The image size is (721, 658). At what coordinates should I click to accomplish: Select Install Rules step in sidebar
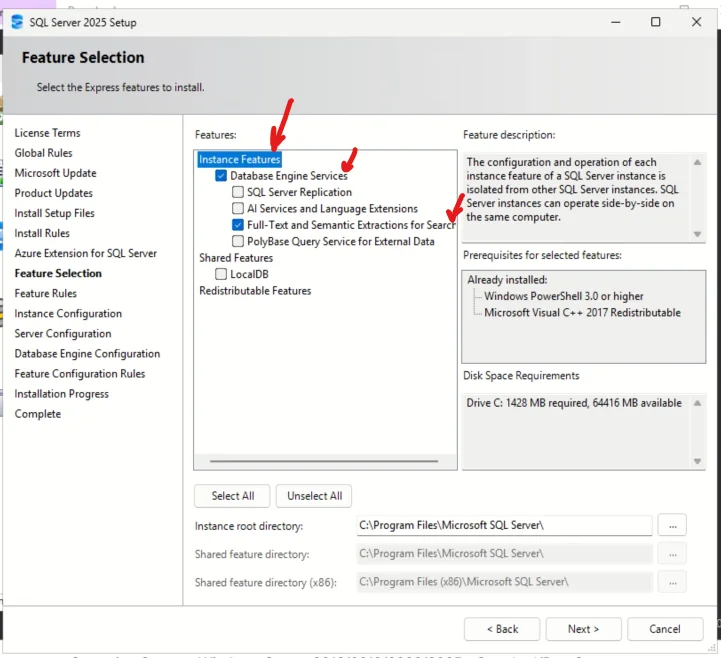(42, 233)
